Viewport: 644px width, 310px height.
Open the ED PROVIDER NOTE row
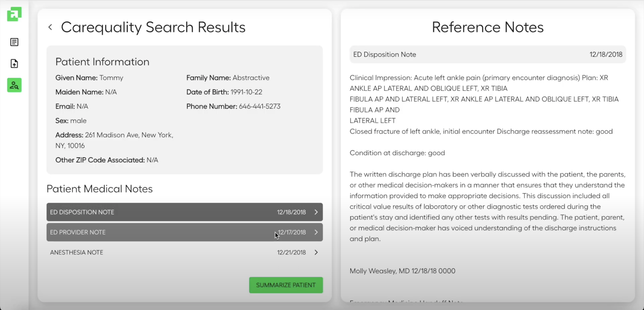[185, 232]
